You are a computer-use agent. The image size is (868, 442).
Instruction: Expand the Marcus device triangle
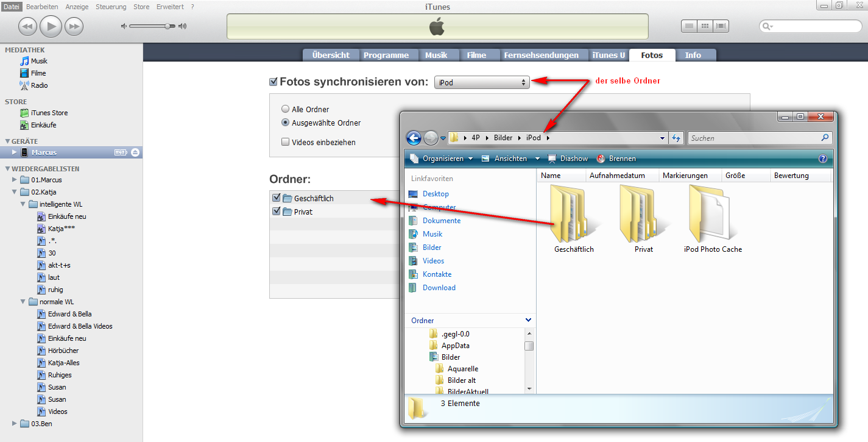pos(15,152)
